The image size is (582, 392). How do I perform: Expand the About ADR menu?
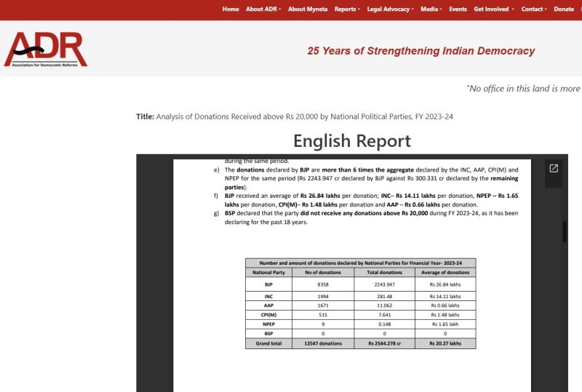[x=263, y=9]
